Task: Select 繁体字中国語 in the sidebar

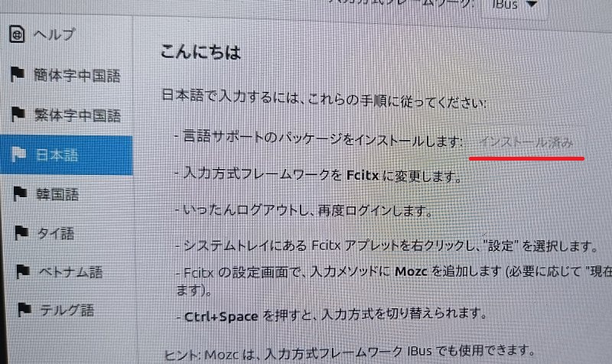Action: pyautogui.click(x=67, y=114)
